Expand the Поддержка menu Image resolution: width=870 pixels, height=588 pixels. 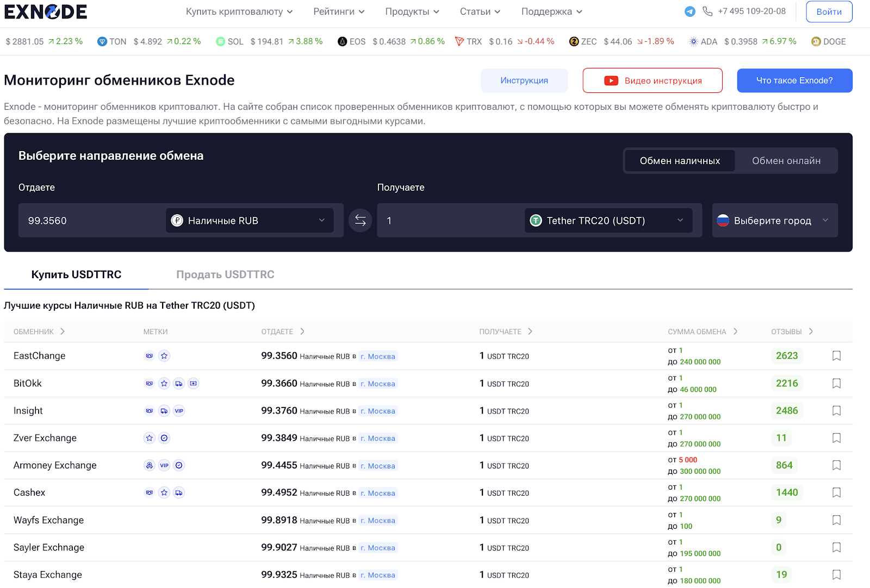(551, 11)
